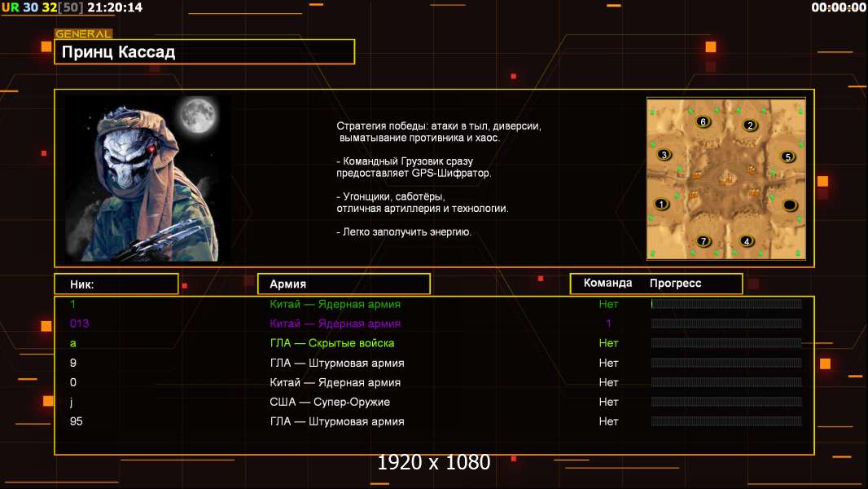
Task: Click the 00:00:00 timer at top right
Action: 839,7
